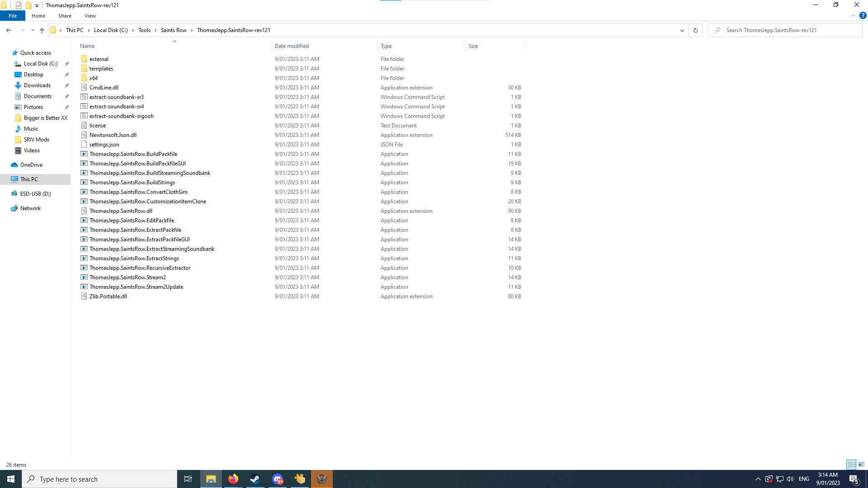Expand the ribbon with the chevron
868x488 pixels.
(853, 15)
